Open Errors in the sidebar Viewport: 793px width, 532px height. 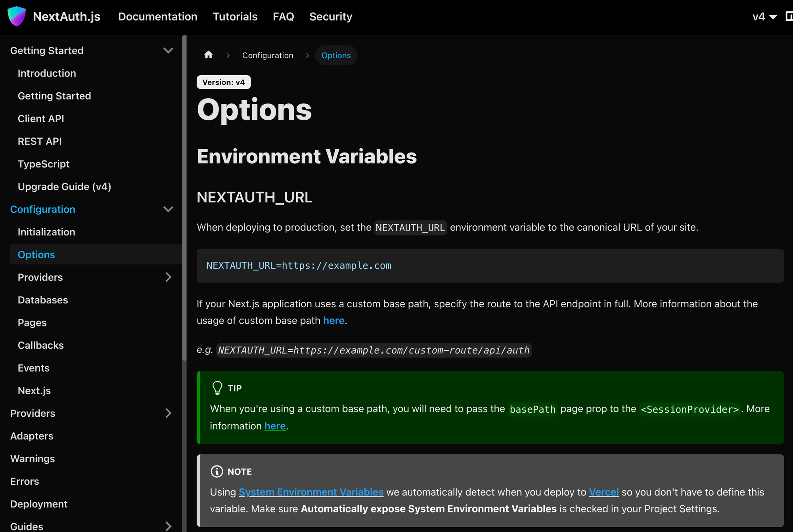point(25,481)
